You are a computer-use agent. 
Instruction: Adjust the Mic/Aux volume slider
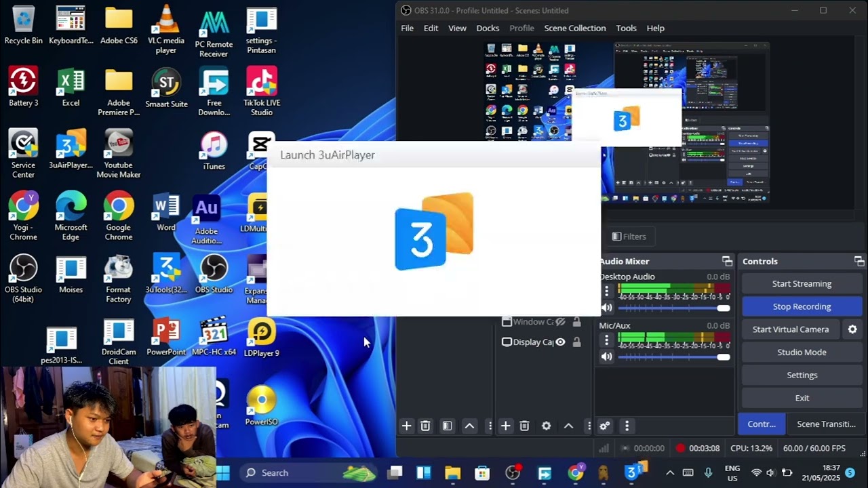coord(674,357)
